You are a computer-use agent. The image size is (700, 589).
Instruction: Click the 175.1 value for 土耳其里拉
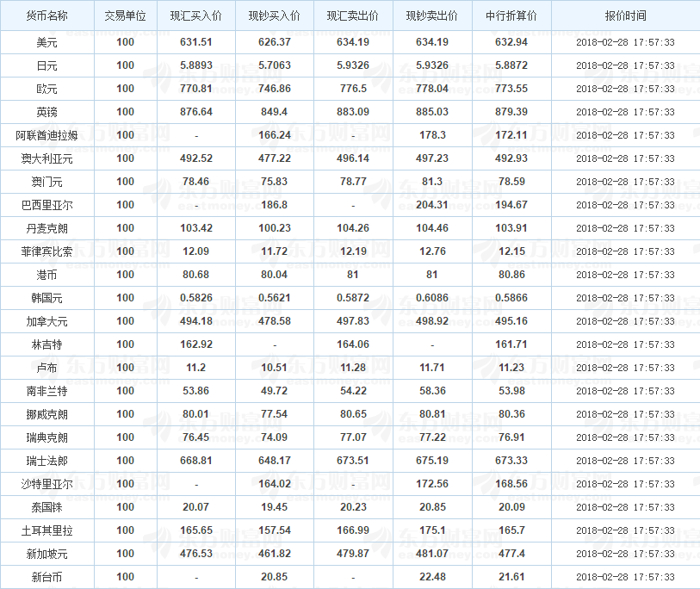pos(431,530)
